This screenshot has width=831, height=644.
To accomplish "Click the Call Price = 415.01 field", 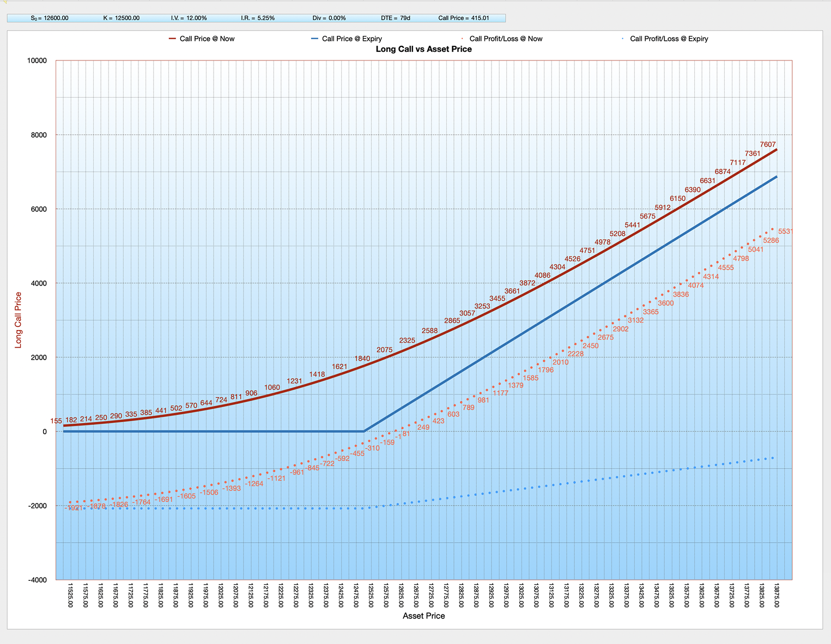I will pos(464,17).
